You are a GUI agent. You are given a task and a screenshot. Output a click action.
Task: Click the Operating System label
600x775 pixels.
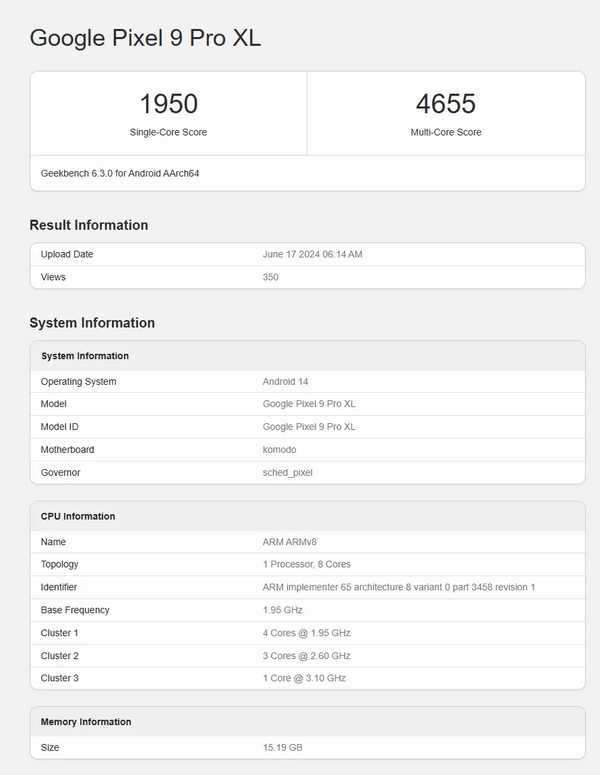79,382
